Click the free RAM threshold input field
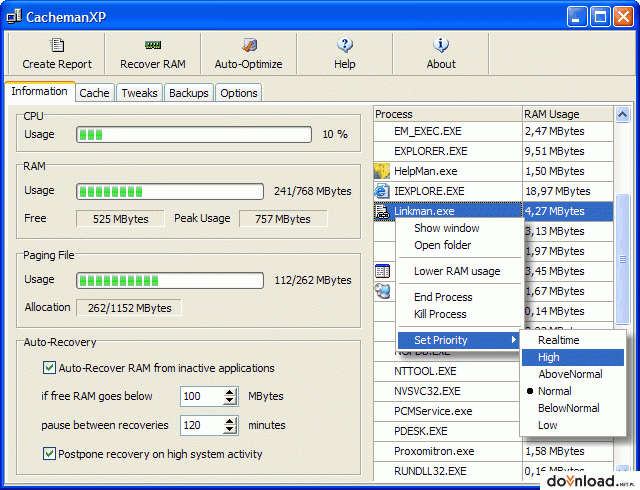This screenshot has height=490, width=640. coord(202,396)
